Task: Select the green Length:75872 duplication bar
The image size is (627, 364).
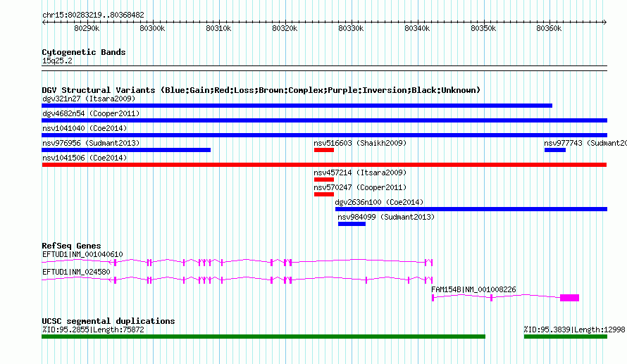Action: coord(263,337)
